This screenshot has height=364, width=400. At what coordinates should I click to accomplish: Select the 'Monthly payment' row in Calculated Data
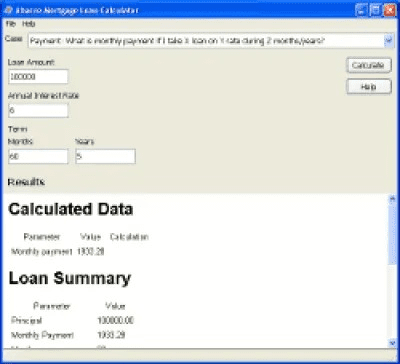click(x=58, y=252)
